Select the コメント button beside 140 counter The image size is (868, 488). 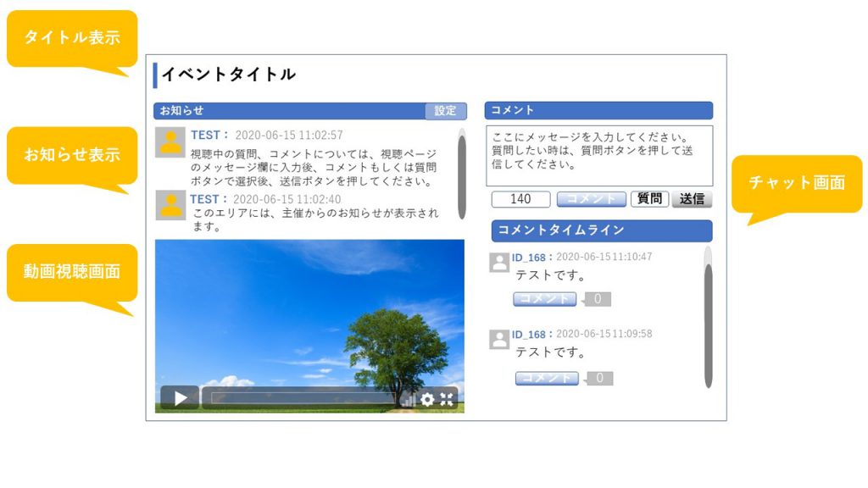[x=591, y=199]
